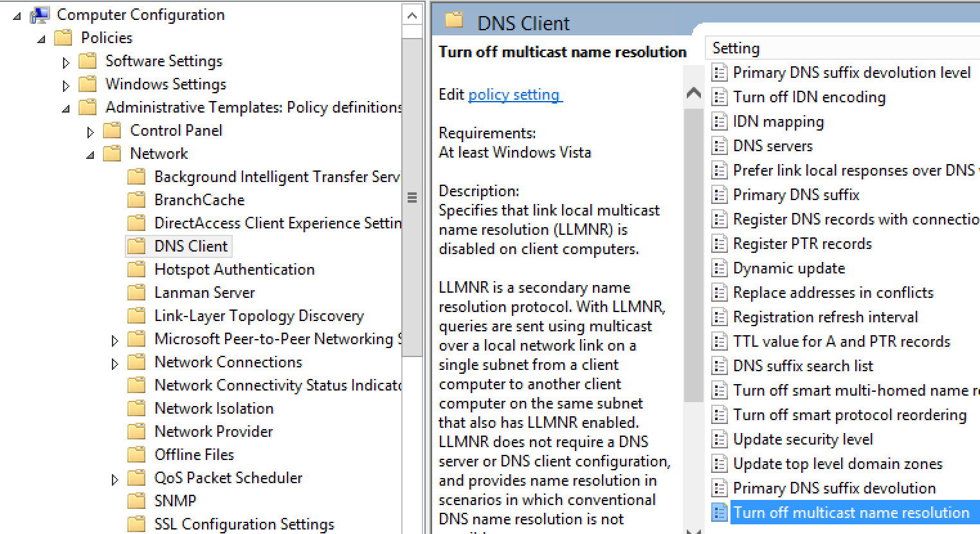Click the tree pane vertical scrollbar thumb
The width and height of the screenshot is (980, 534).
point(412,197)
